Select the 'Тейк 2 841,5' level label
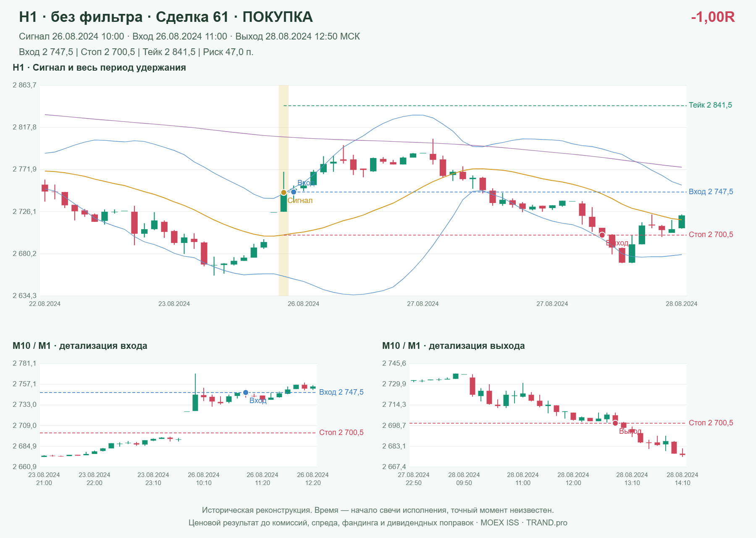756x538 pixels. click(710, 105)
